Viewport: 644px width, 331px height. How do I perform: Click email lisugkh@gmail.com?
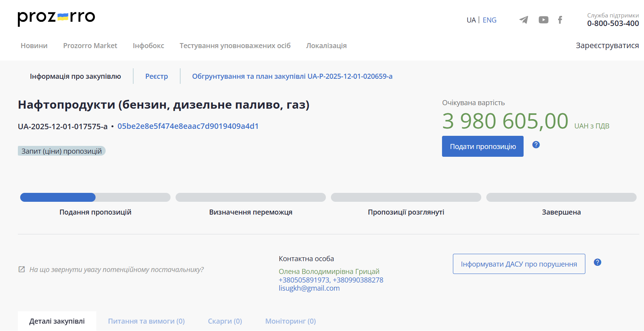309,288
